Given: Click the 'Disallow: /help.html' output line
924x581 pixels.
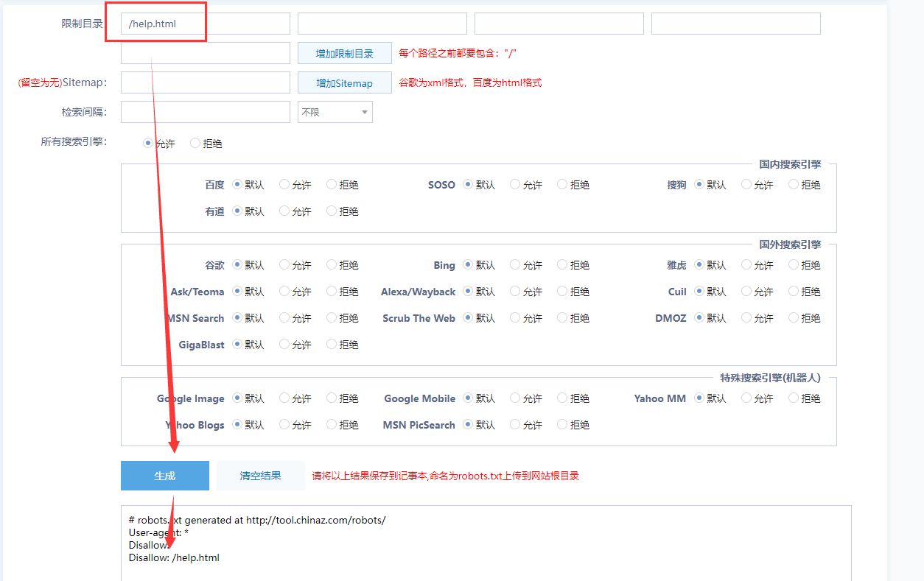Looking at the screenshot, I should (174, 557).
